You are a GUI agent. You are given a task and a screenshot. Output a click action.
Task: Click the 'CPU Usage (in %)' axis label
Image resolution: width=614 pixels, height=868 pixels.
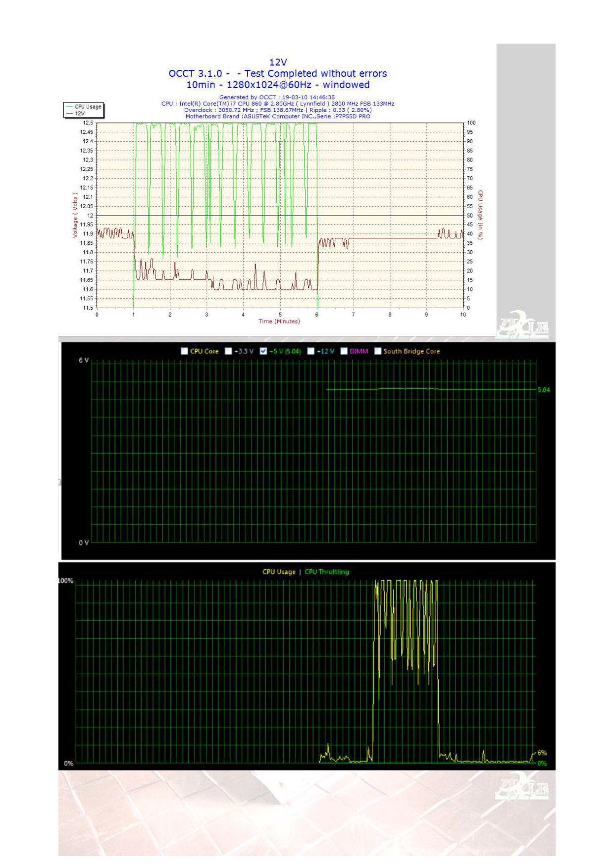pos(480,215)
